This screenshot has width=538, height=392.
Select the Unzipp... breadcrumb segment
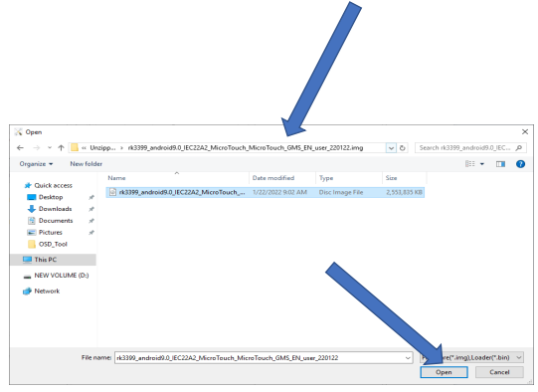(102, 148)
